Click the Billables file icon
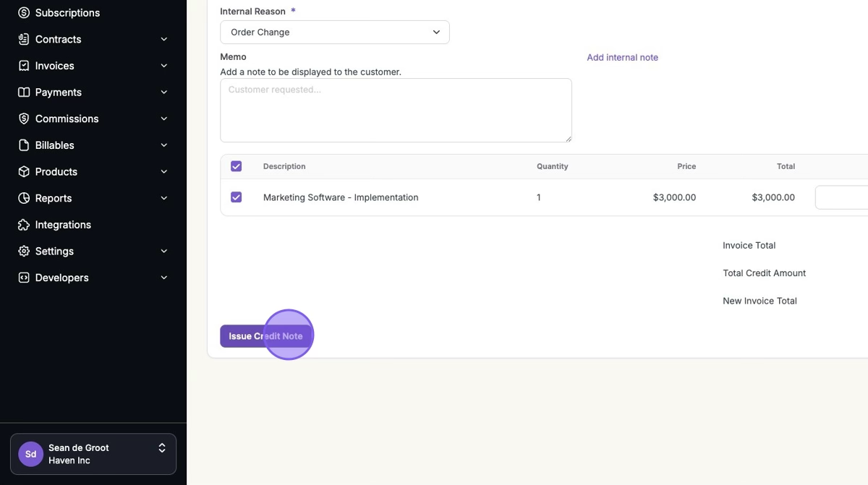 click(24, 145)
